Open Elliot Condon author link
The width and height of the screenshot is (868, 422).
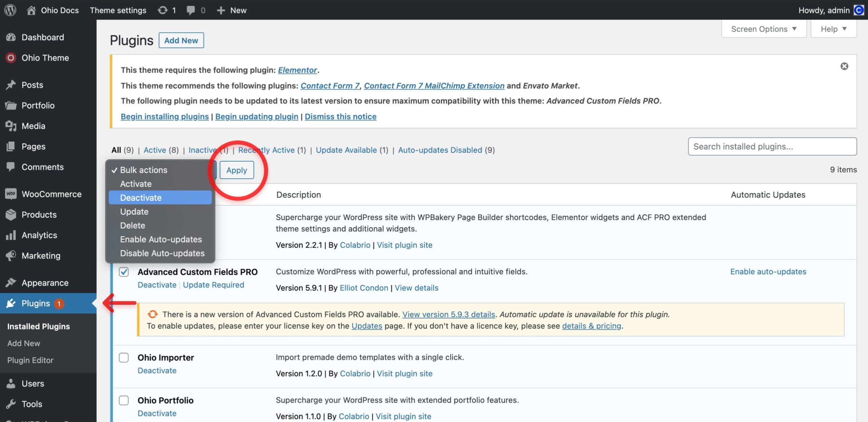pyautogui.click(x=364, y=288)
